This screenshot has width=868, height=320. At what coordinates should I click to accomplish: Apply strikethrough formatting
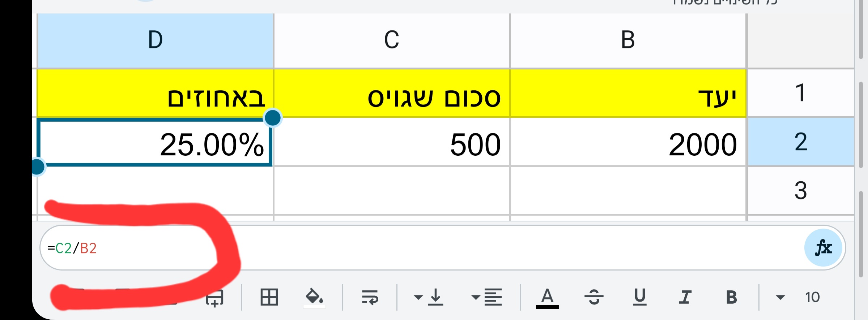(x=595, y=297)
